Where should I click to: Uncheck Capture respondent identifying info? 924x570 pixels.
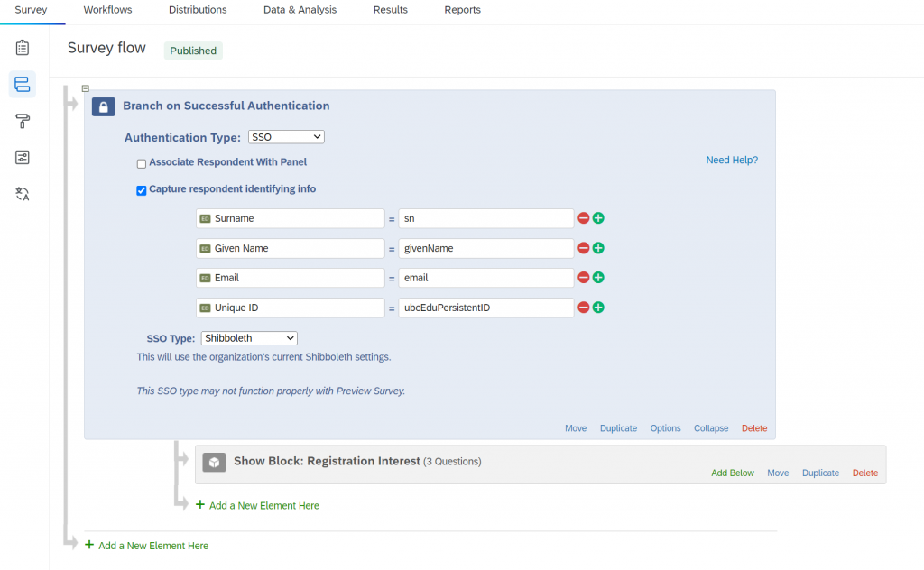142,190
